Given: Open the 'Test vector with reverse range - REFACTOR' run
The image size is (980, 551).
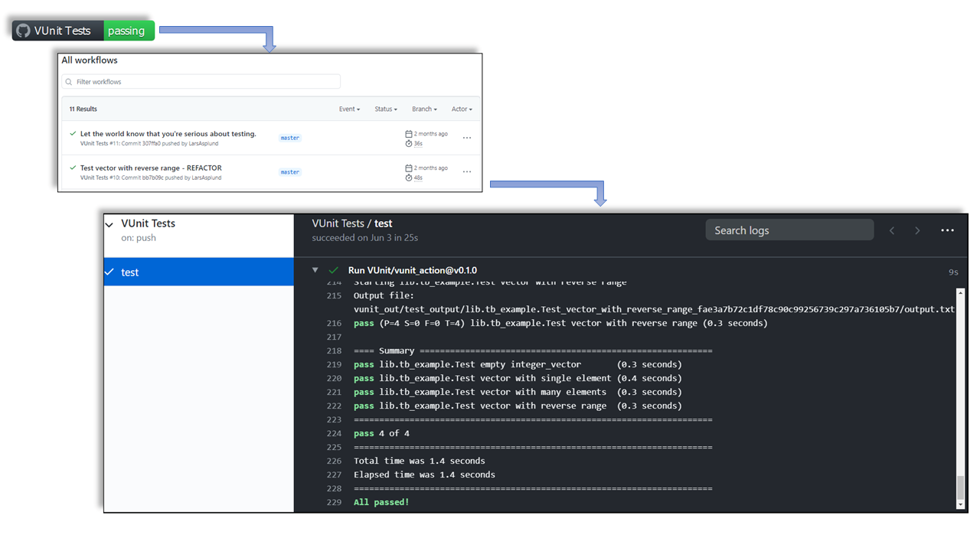Looking at the screenshot, I should tap(151, 168).
